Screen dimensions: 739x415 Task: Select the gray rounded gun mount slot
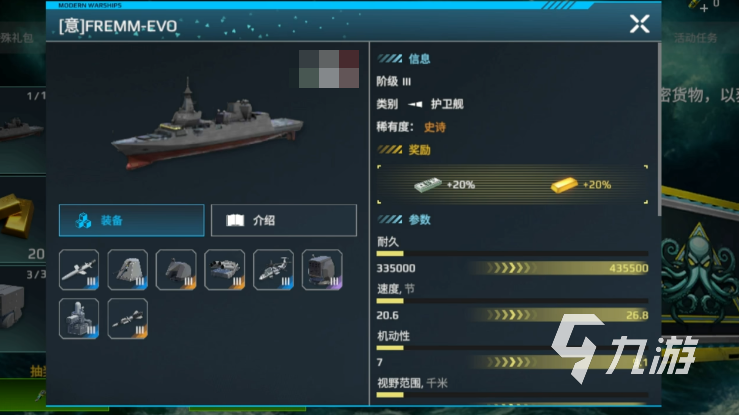[176, 269]
